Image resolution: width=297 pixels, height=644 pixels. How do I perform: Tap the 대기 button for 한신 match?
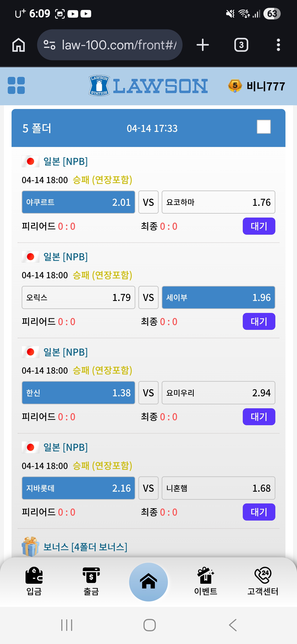(259, 417)
